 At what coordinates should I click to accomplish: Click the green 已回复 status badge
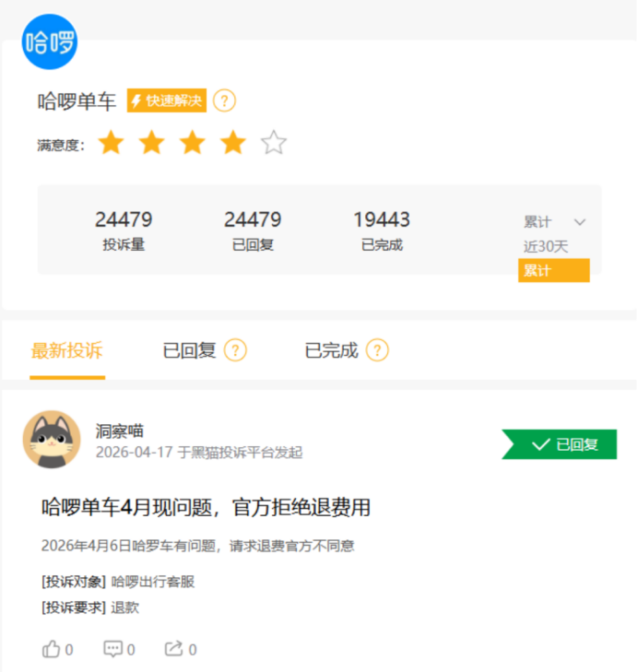click(x=559, y=444)
